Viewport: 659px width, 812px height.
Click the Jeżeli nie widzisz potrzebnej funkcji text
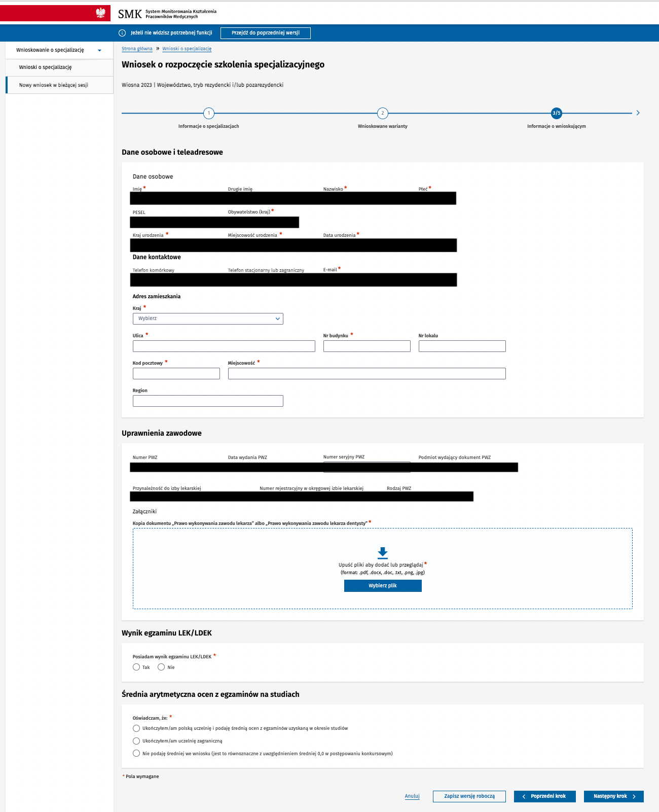tap(171, 33)
